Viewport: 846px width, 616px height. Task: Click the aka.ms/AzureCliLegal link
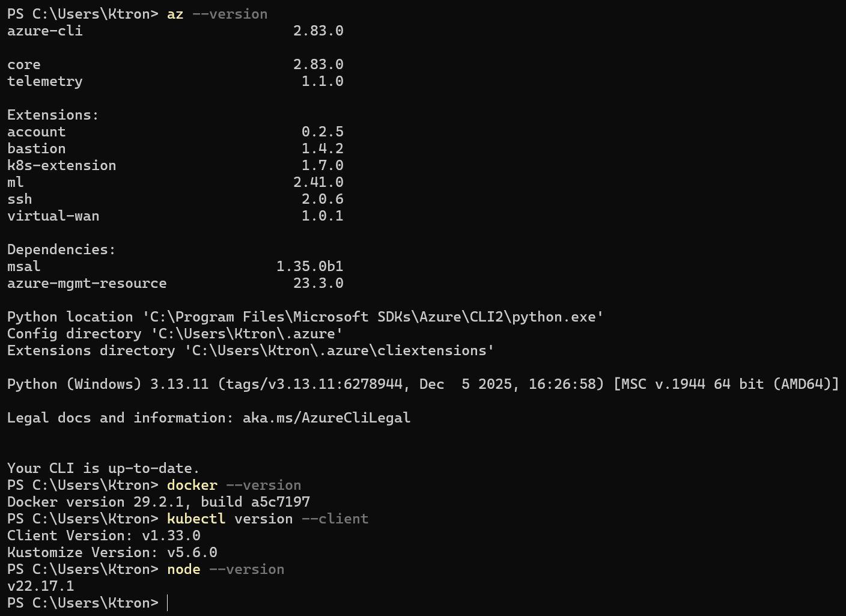tap(326, 418)
